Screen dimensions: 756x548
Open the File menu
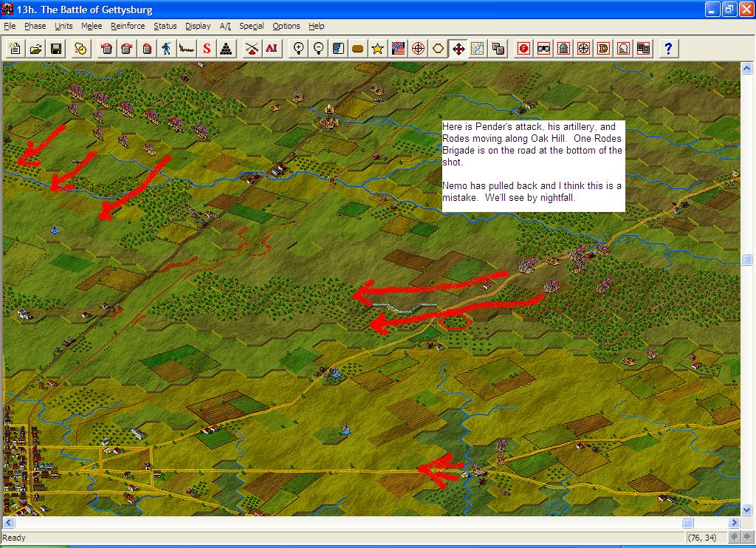click(x=10, y=26)
